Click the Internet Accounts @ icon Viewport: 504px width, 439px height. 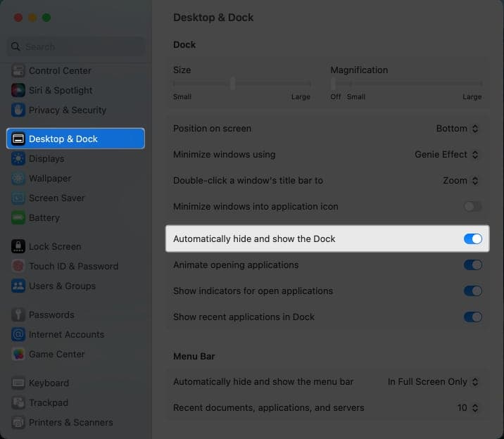(18, 334)
